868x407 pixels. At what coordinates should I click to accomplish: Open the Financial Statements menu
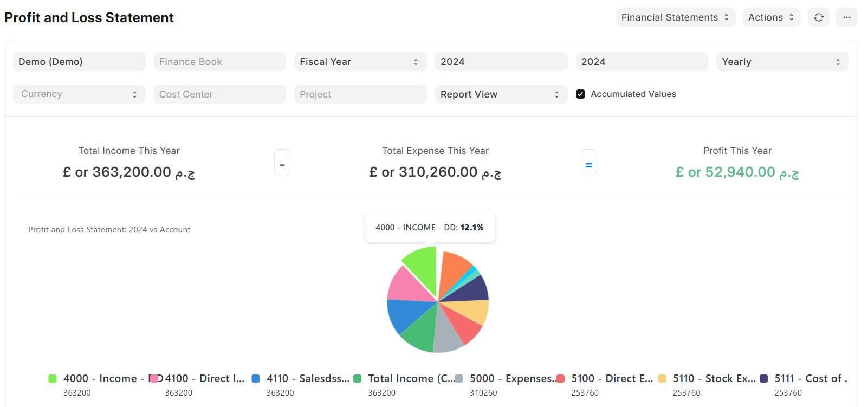675,17
